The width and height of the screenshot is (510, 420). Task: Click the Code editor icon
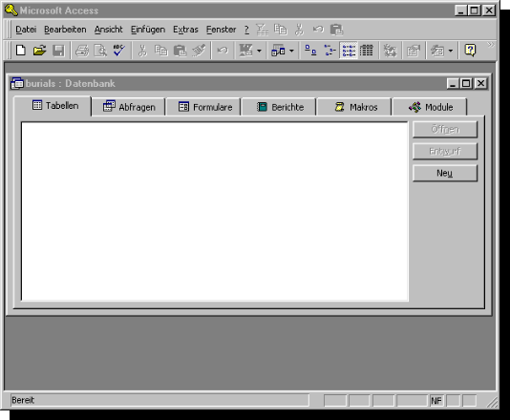[390, 51]
